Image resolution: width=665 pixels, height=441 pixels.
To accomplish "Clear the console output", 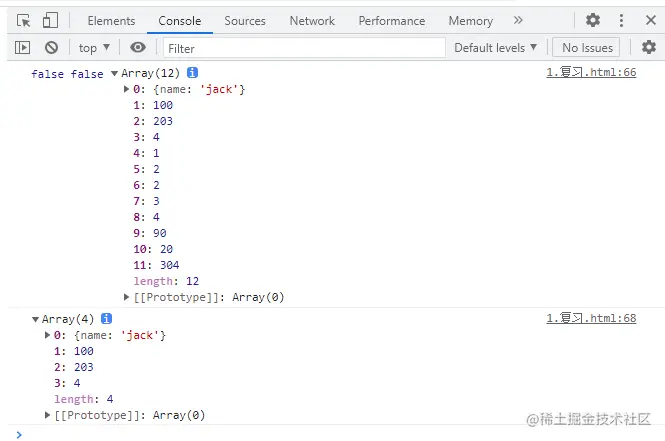I will (51, 47).
